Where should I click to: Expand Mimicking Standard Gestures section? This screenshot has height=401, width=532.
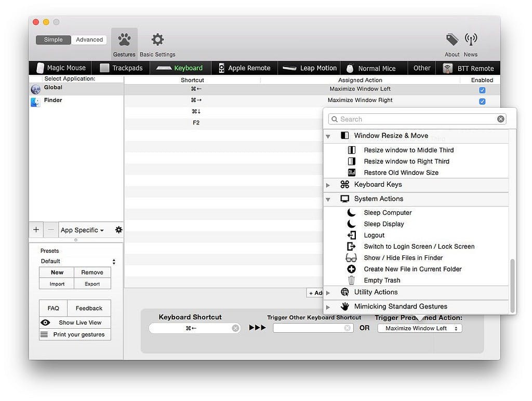[328, 307]
